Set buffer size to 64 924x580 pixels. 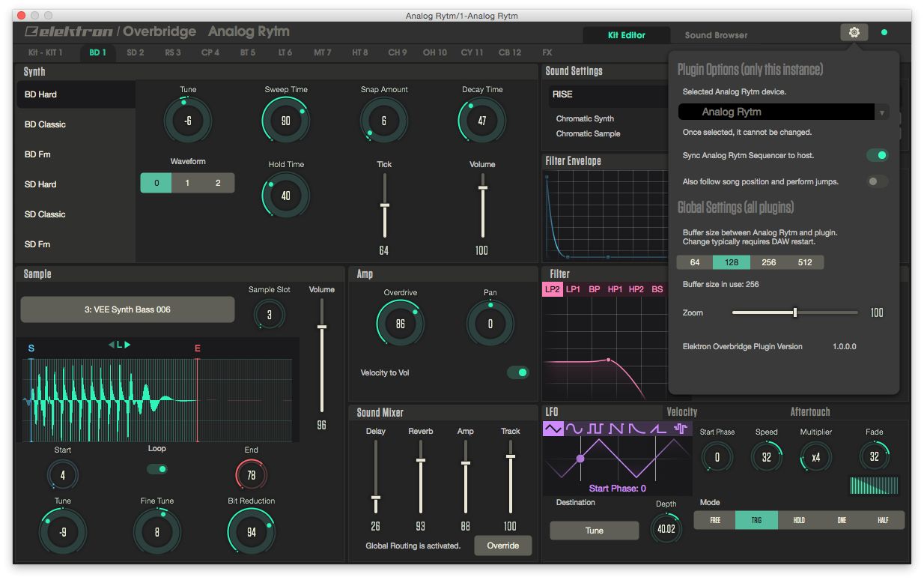click(695, 262)
